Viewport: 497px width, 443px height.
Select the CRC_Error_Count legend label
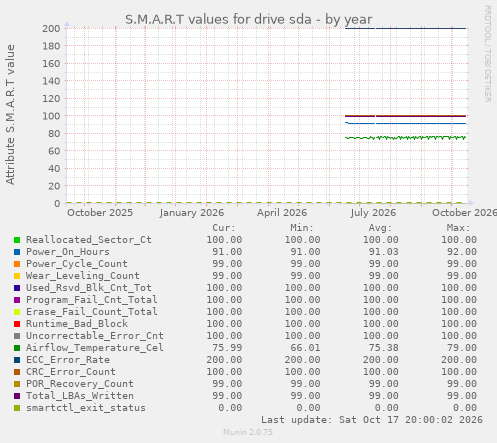[71, 372]
